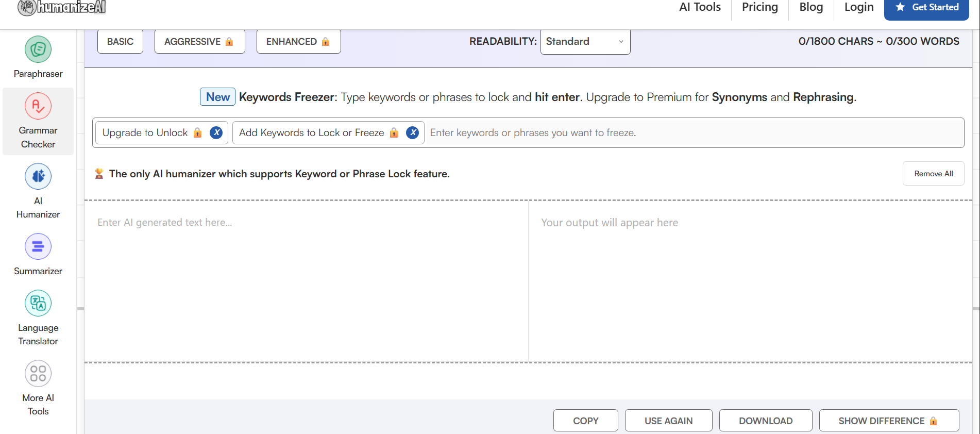Open the Blog link
The width and height of the screenshot is (980, 434).
811,7
